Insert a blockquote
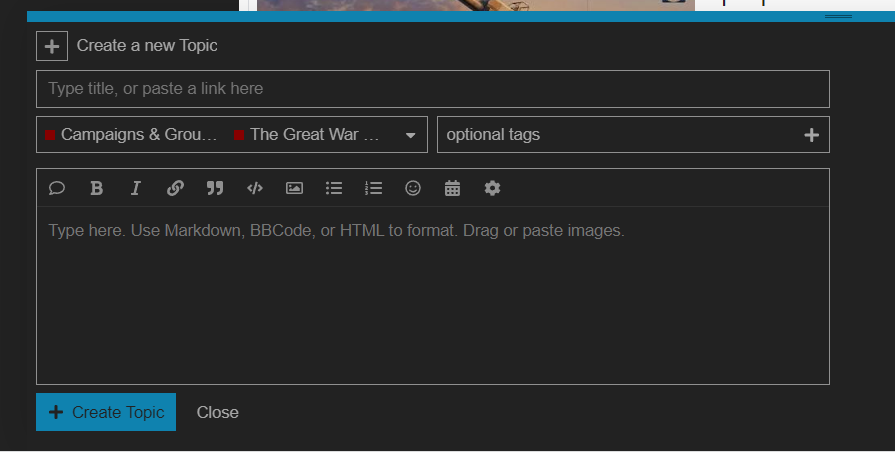Viewport: 895px width, 453px height. (x=215, y=188)
